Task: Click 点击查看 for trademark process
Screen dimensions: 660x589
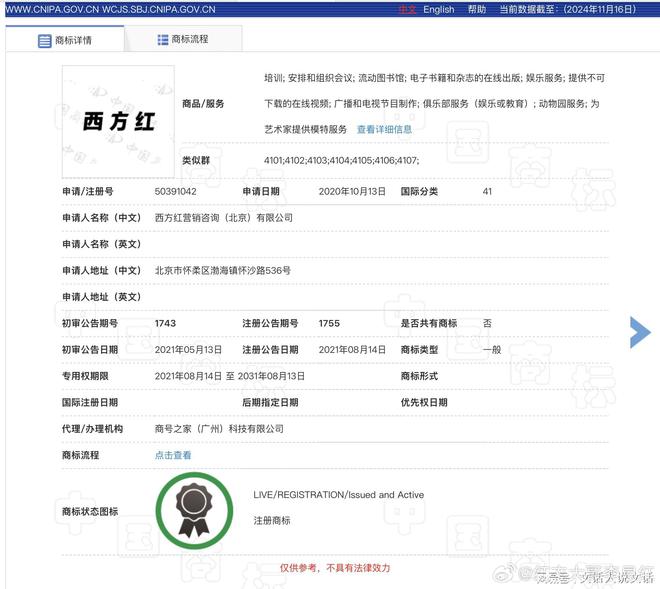Action: tap(173, 455)
